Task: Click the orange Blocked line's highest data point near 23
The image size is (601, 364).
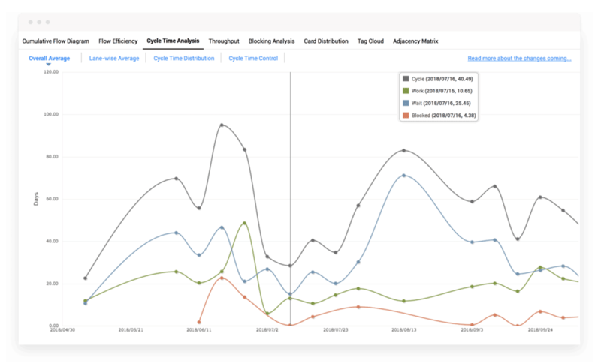Action: [x=222, y=278]
